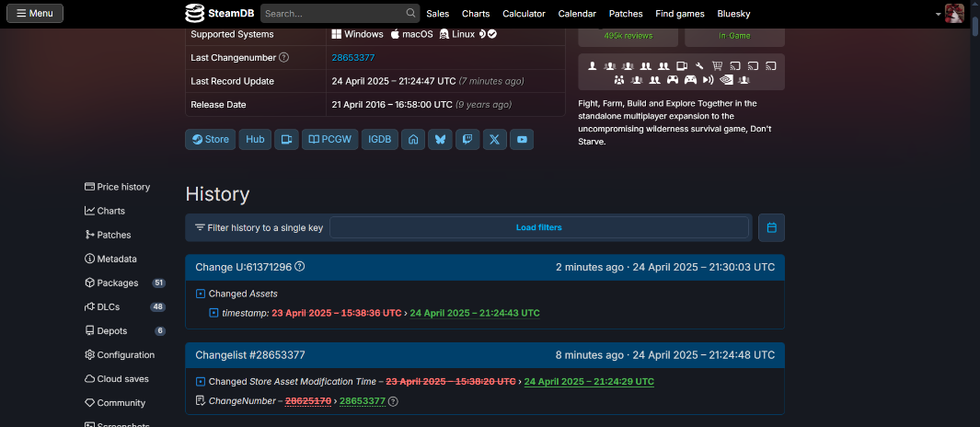Click the NVIDIA GeForce feature icon

click(726, 80)
